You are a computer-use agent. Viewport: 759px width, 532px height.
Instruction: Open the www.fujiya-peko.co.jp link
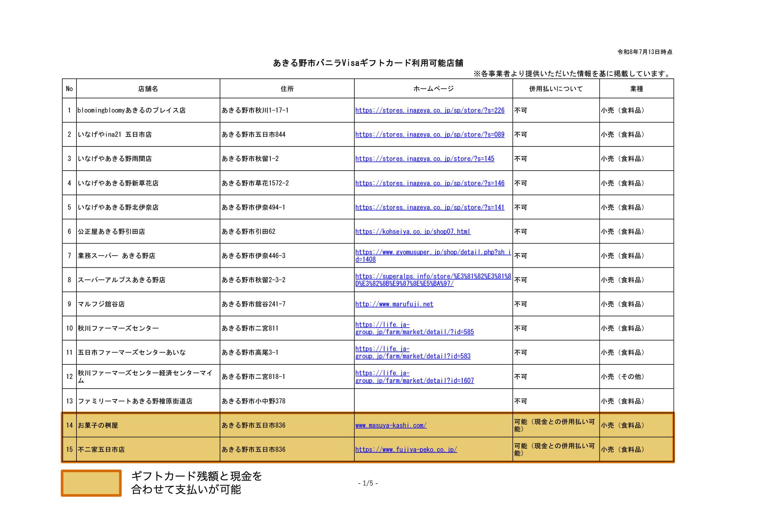[x=406, y=450]
